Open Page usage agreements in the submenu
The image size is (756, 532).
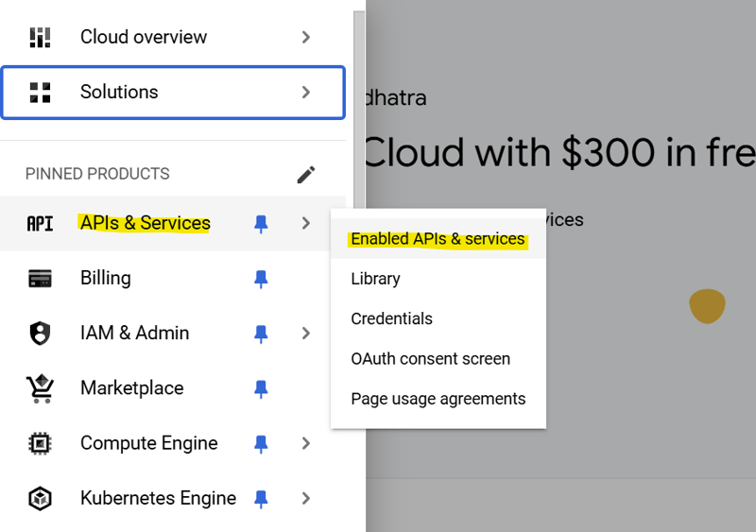click(x=438, y=399)
